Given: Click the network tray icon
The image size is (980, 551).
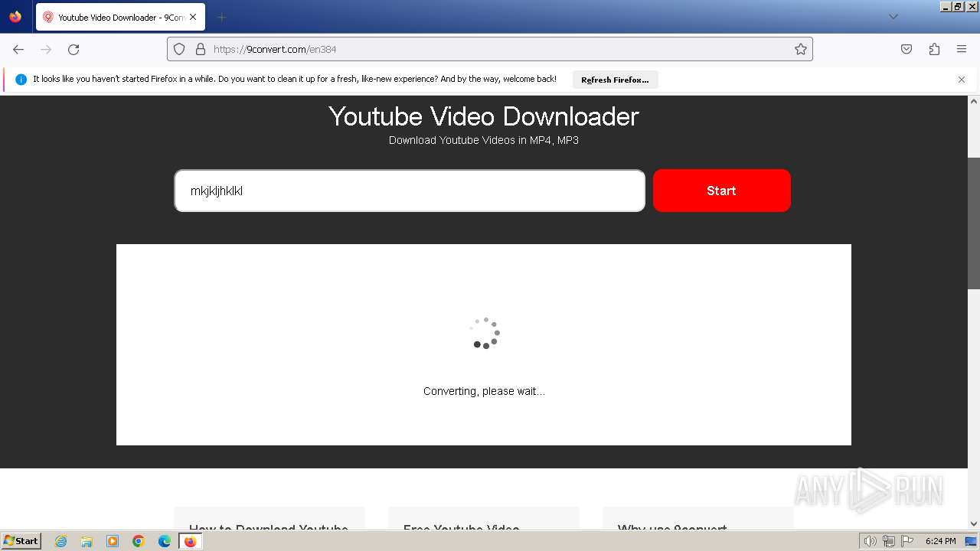Looking at the screenshot, I should 888,541.
